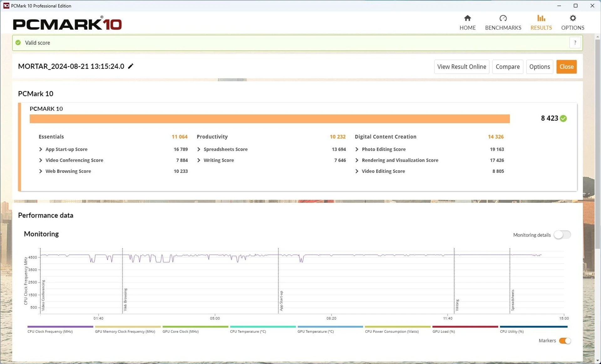Select CPU Power Consumption (Watts) legend
This screenshot has width=601, height=364.
tap(398, 329)
